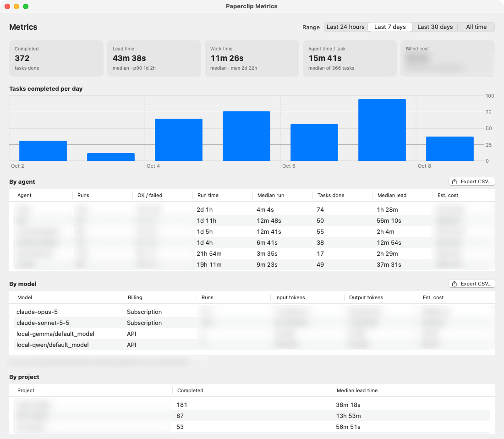The width and height of the screenshot is (504, 439).
Task: Click share icon in By model export button
Action: 454,284
